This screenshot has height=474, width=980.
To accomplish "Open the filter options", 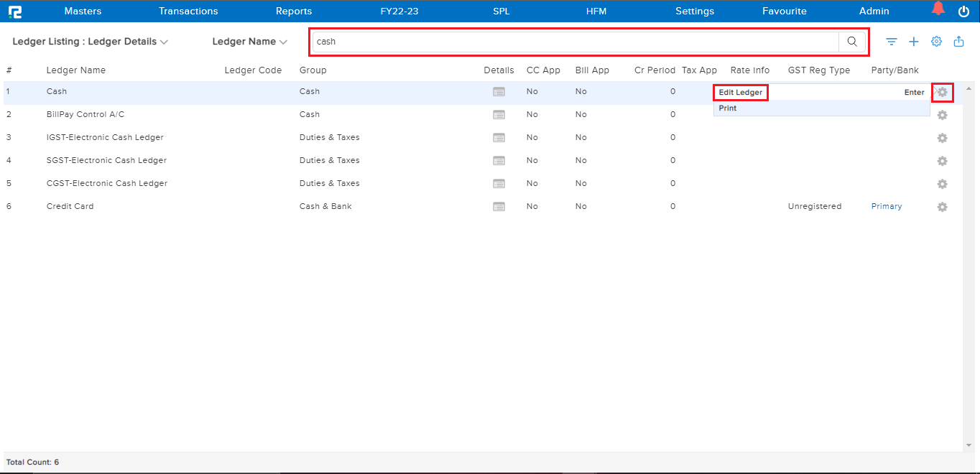I will coord(891,42).
